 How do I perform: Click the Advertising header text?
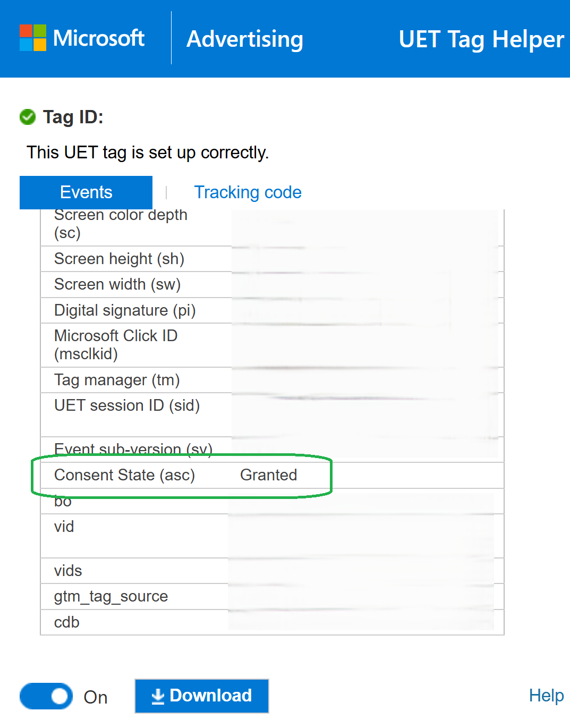(245, 39)
